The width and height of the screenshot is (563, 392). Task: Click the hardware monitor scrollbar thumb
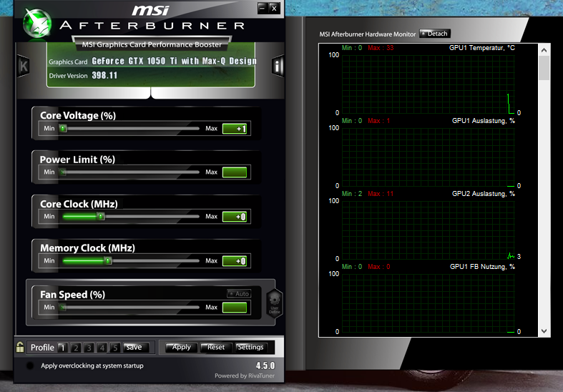(x=544, y=68)
